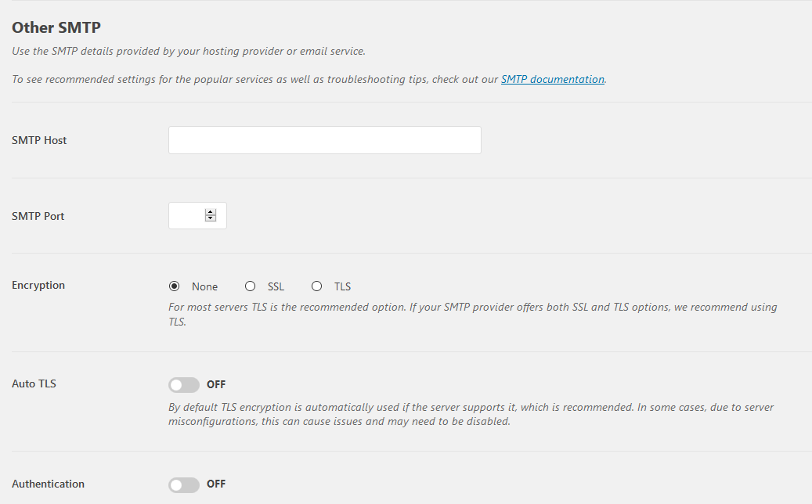Click the Authentication setting label
The width and height of the screenshot is (812, 504).
(x=48, y=484)
